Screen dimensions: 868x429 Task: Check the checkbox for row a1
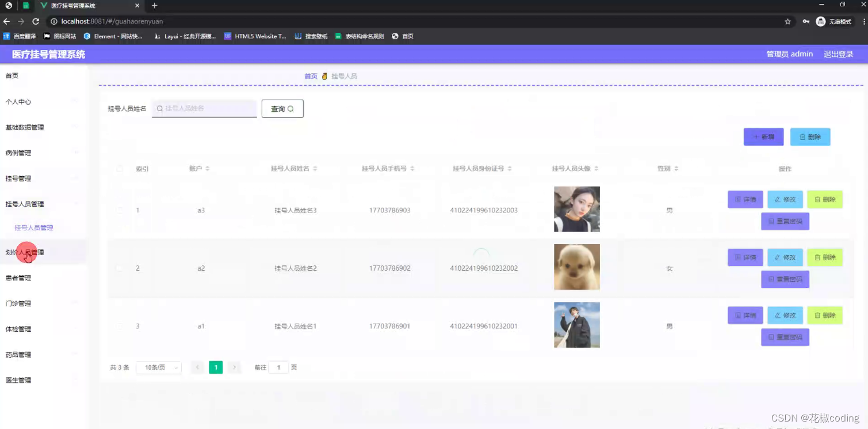click(x=120, y=326)
